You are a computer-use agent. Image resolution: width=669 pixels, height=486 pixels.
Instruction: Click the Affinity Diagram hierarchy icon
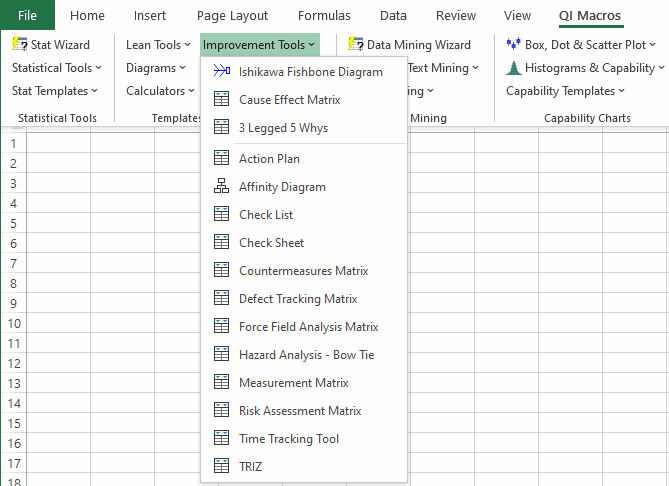(221, 186)
